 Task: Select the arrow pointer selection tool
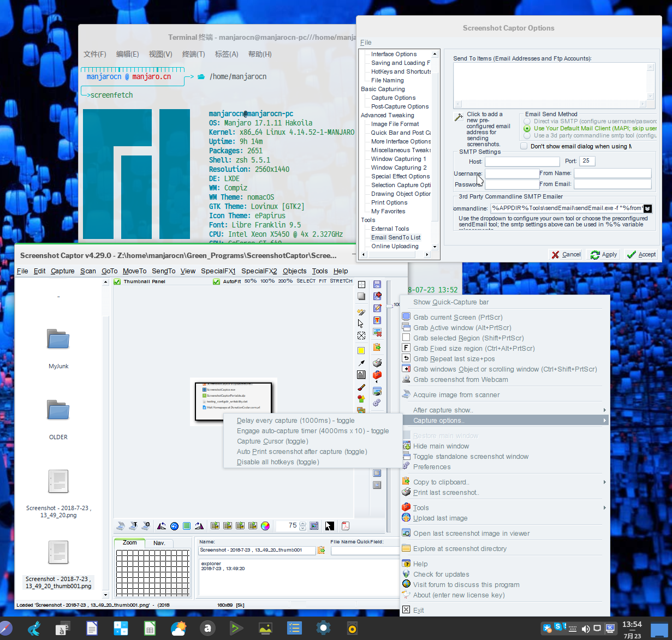point(361,324)
